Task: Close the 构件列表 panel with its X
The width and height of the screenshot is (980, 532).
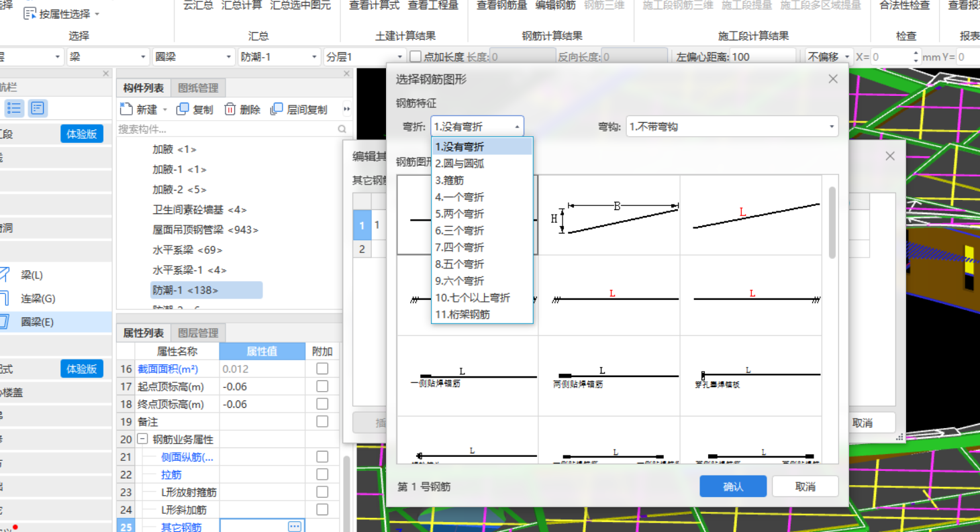Action: [347, 73]
